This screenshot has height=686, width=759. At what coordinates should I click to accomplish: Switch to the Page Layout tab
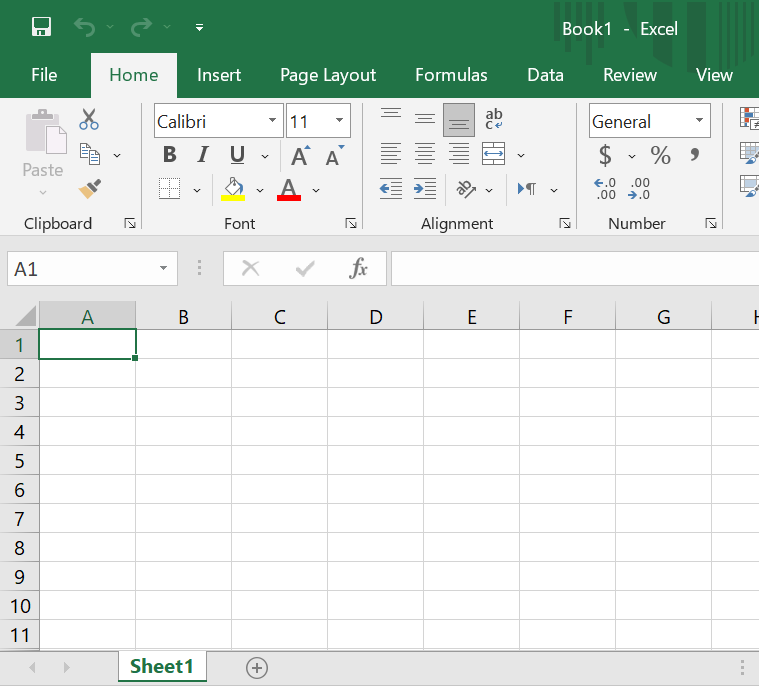[328, 76]
